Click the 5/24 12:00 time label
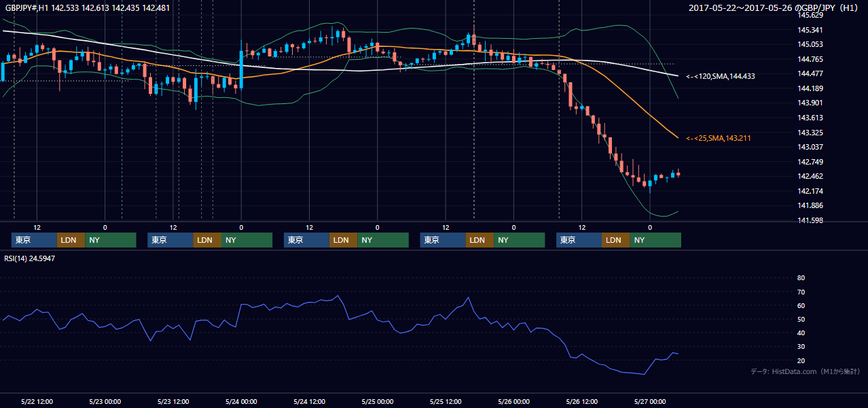 tap(309, 401)
